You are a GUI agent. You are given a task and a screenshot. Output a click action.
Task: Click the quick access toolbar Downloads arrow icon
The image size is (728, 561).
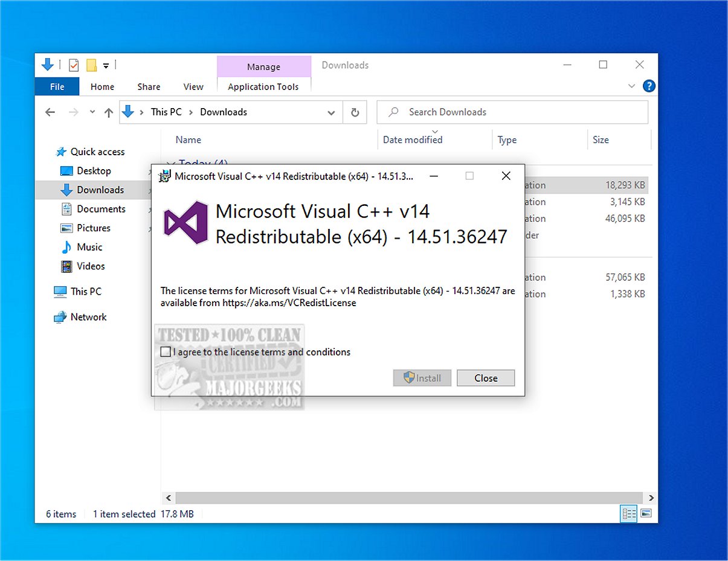(x=48, y=65)
